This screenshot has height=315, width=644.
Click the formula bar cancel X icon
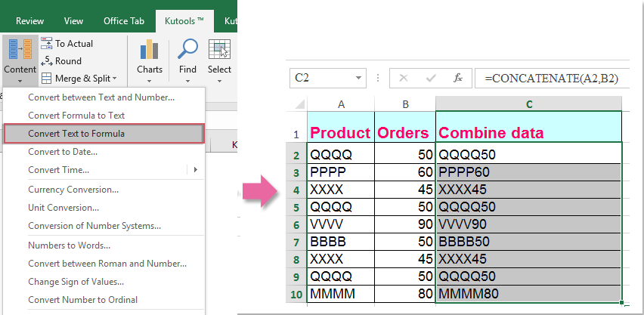[x=403, y=78]
